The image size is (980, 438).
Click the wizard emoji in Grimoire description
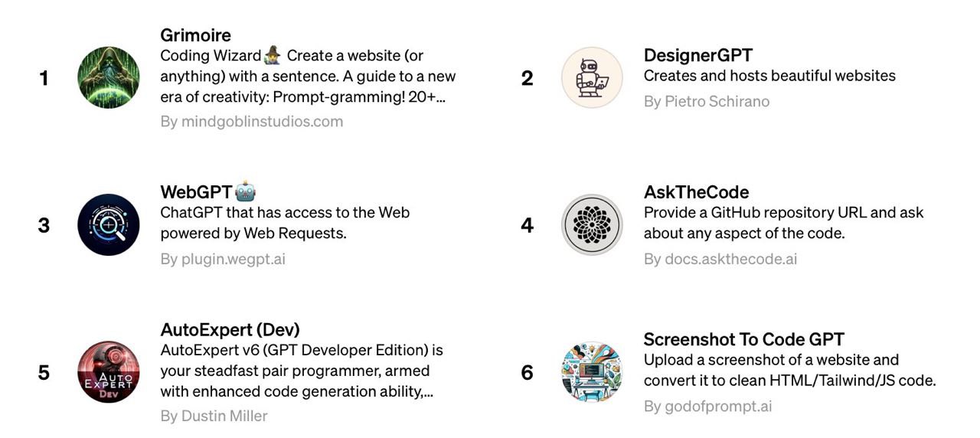[x=273, y=56]
